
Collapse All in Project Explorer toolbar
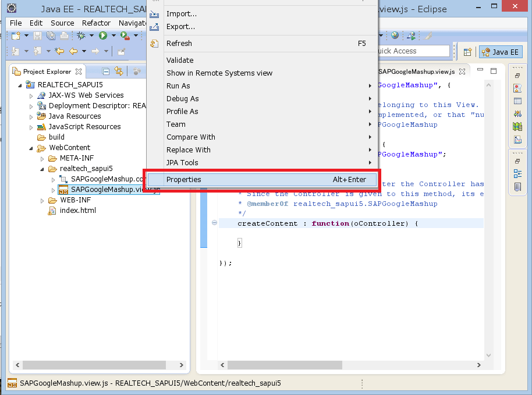pyautogui.click(x=106, y=71)
